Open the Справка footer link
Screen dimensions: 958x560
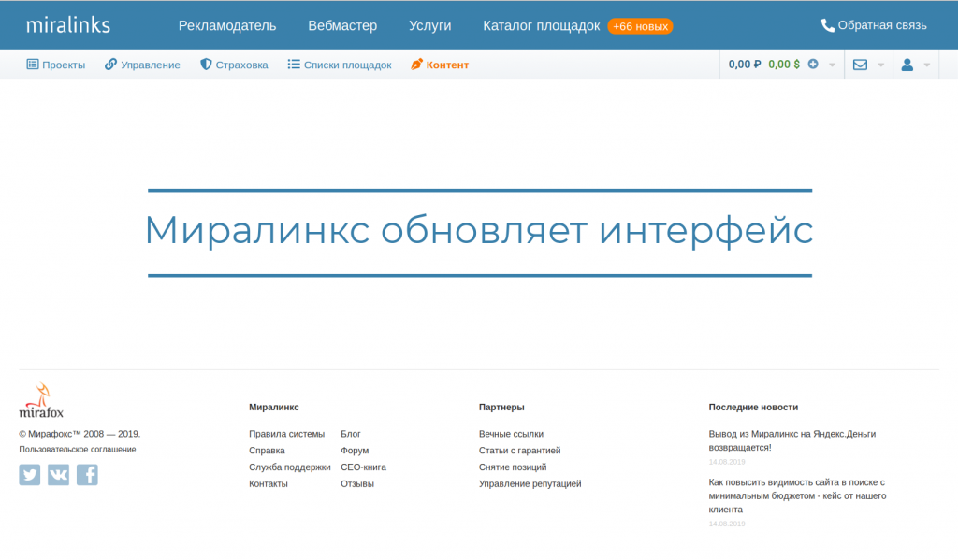pyautogui.click(x=267, y=450)
